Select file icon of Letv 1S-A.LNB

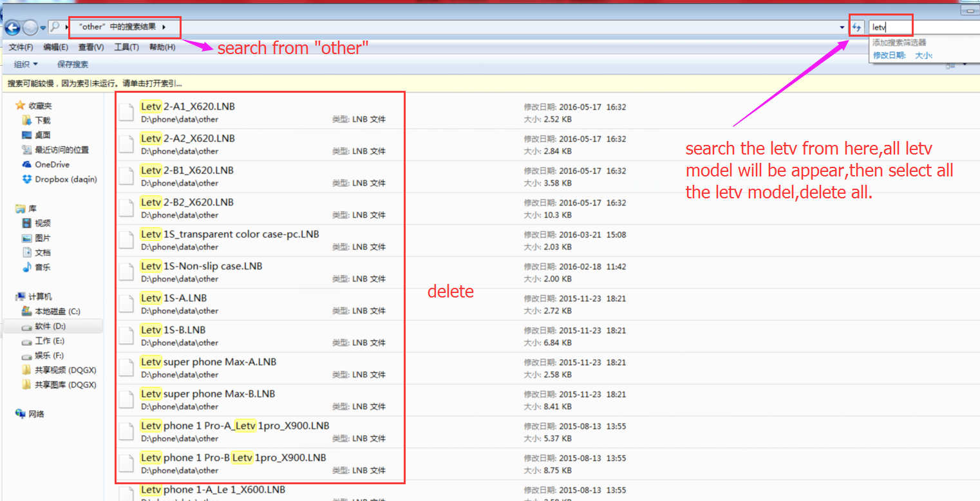[x=127, y=305]
